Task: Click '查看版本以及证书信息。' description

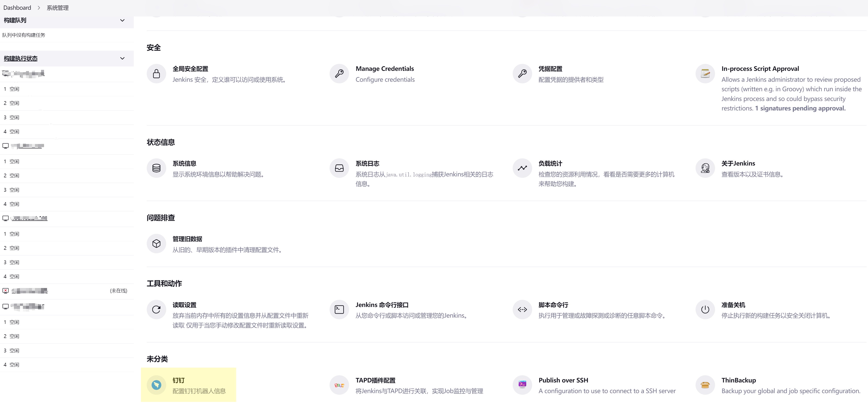Action: tap(754, 174)
